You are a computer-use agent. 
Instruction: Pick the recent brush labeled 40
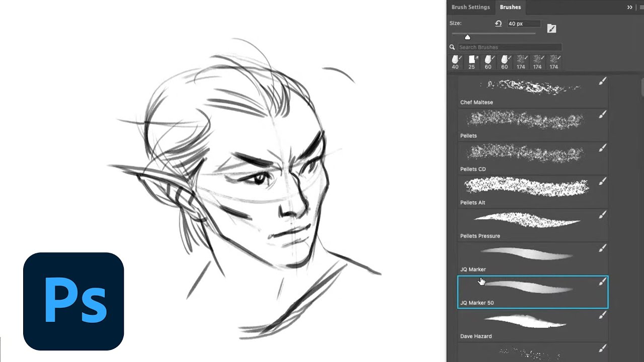pyautogui.click(x=455, y=62)
